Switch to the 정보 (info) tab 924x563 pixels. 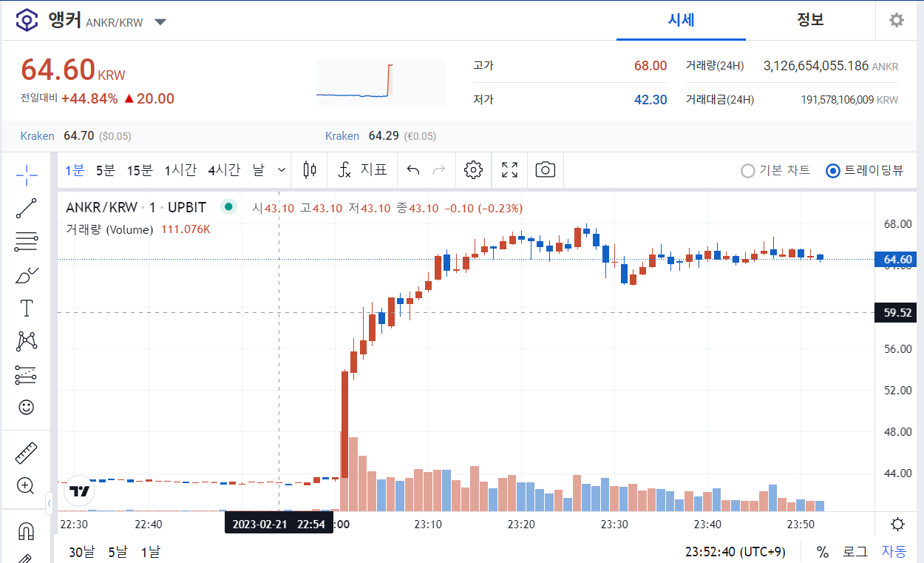click(810, 20)
